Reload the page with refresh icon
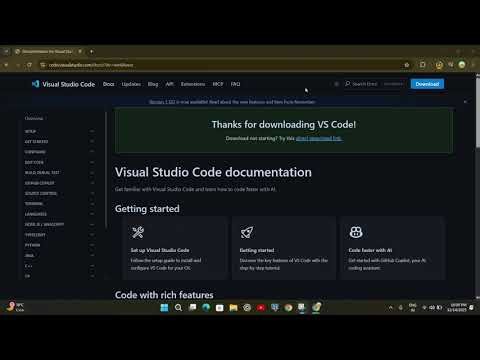Image resolution: width=480 pixels, height=360 pixels. pyautogui.click(x=29, y=65)
